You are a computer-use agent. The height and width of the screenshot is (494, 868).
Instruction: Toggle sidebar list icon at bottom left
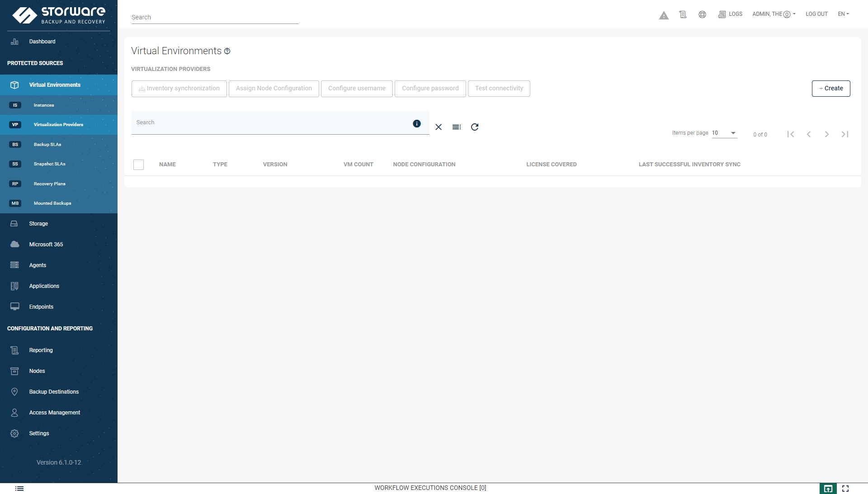pyautogui.click(x=19, y=489)
